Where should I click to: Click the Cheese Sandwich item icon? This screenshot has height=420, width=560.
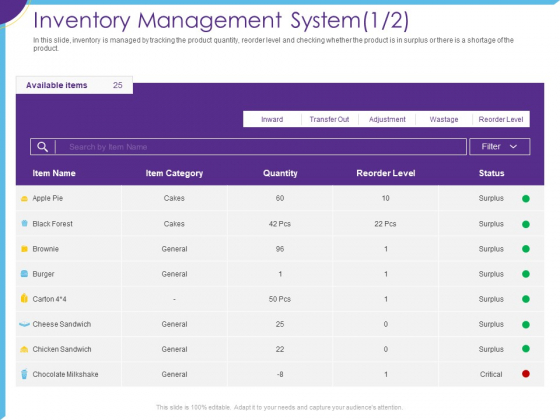24,324
